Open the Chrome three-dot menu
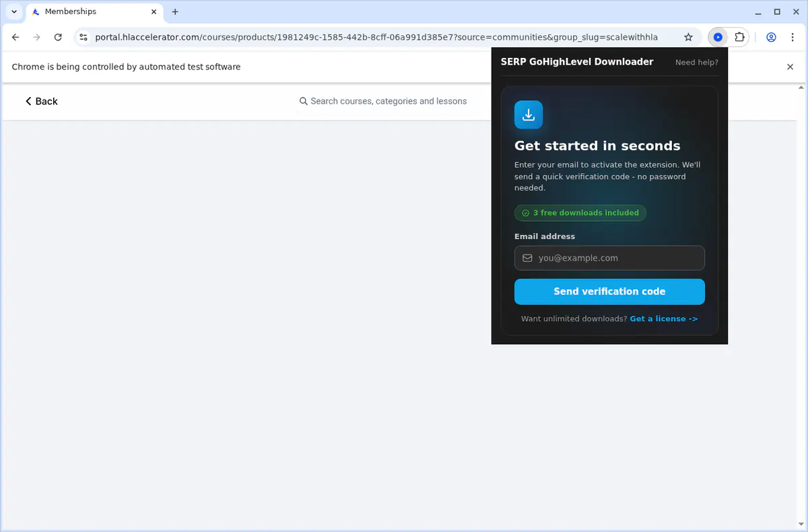The height and width of the screenshot is (532, 808). pos(793,38)
